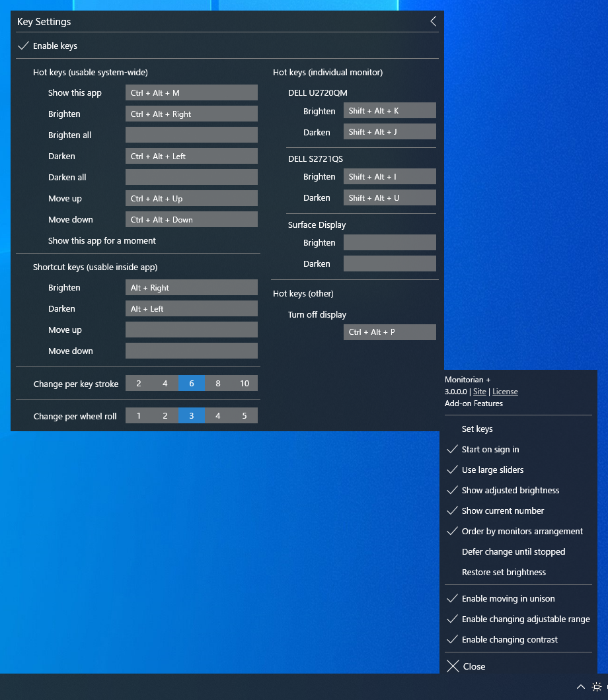Image resolution: width=608 pixels, height=700 pixels.
Task: Show hidden tray icons chevron
Action: [x=580, y=687]
